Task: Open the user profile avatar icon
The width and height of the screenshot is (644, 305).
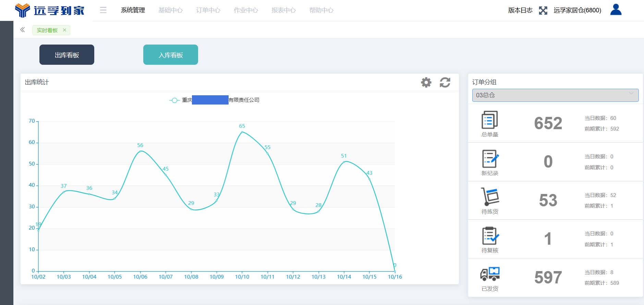Action: click(616, 10)
